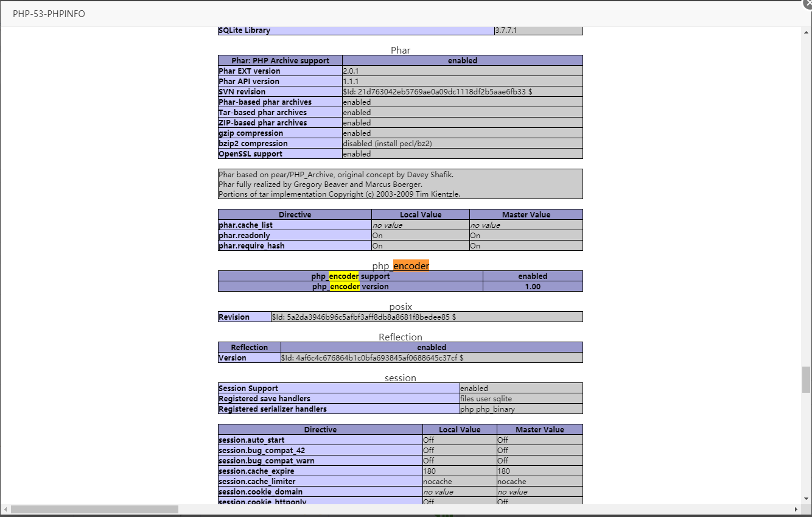The height and width of the screenshot is (517, 812).
Task: Click the phar.cache_list directive
Action: click(245, 225)
